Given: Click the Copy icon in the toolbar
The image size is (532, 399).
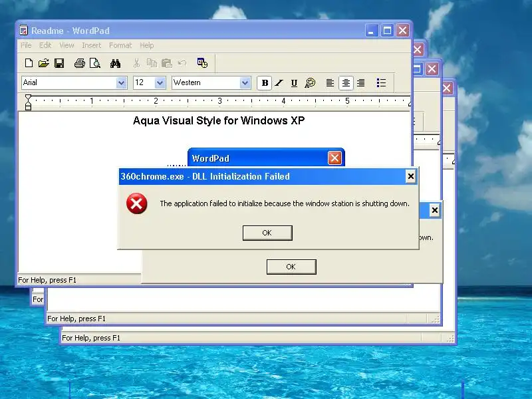Looking at the screenshot, I should [x=152, y=63].
